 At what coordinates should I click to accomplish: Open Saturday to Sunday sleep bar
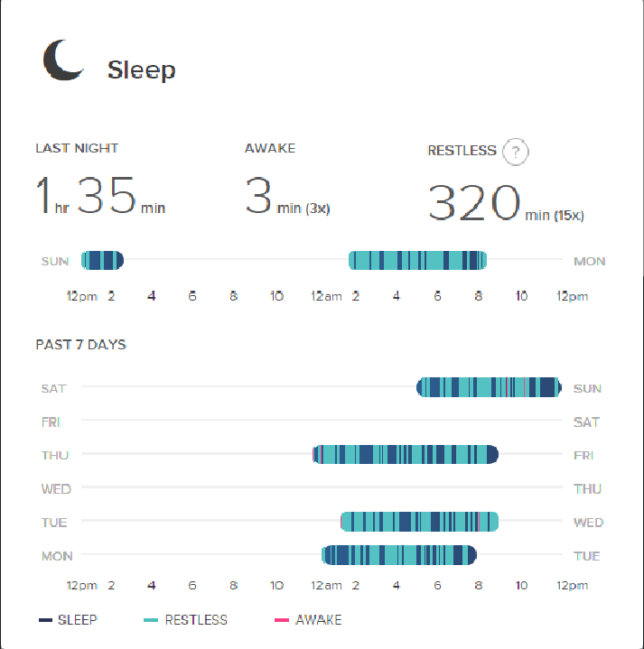pos(489,388)
